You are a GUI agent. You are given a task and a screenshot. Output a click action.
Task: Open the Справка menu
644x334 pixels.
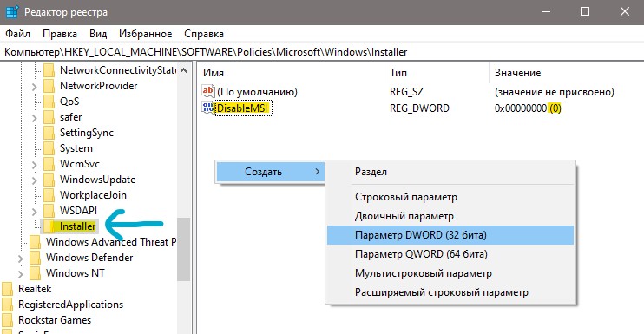(204, 34)
